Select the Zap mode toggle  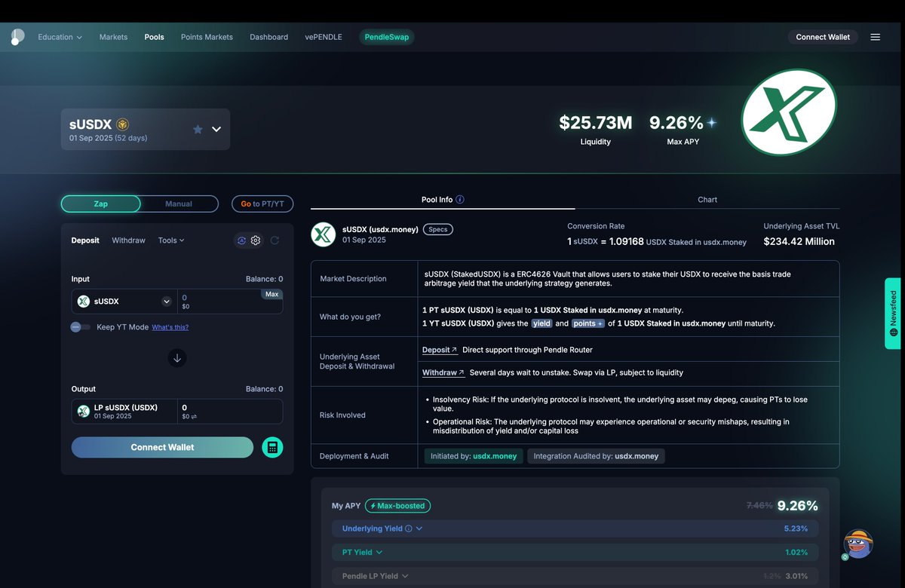click(x=101, y=204)
